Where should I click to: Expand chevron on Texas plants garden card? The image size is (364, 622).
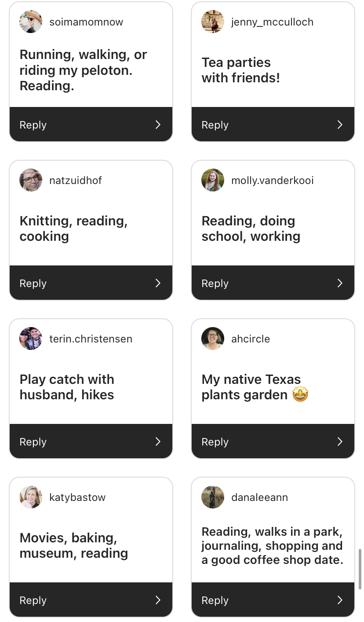point(340,442)
